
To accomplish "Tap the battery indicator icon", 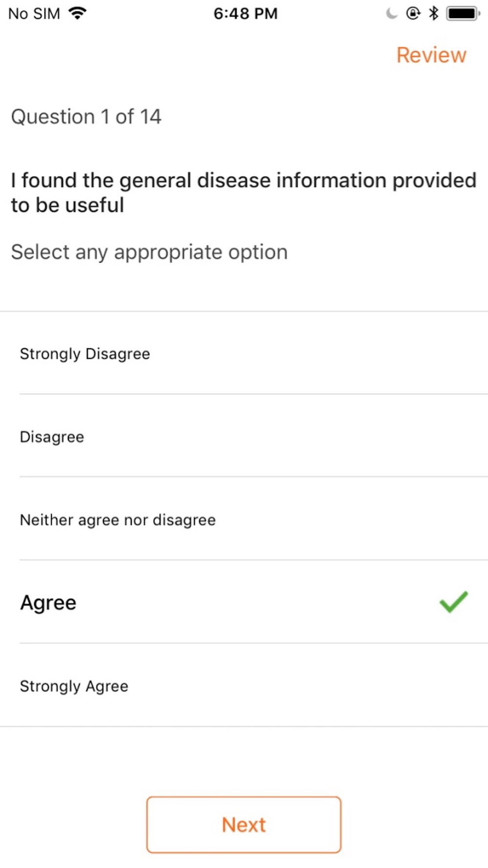I will click(x=463, y=13).
